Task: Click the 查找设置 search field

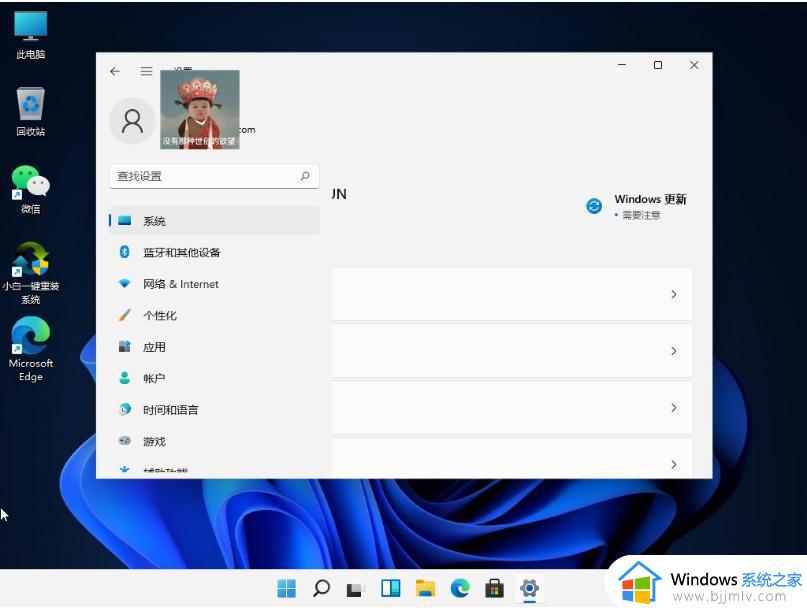Action: tap(214, 176)
